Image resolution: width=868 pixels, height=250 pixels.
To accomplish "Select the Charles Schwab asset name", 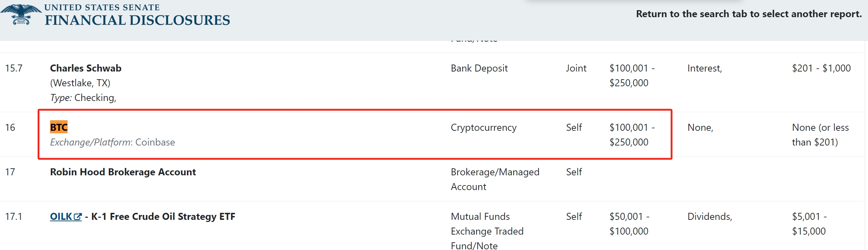I will pyautogui.click(x=86, y=68).
